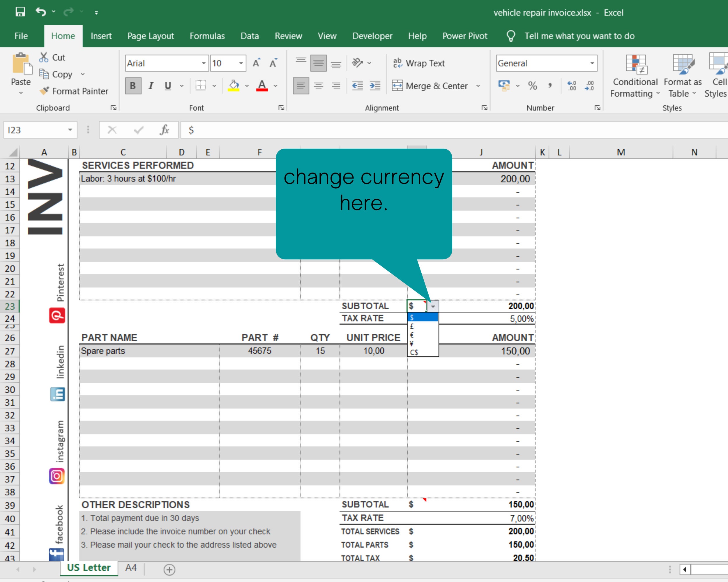Toggle Italic formatting
This screenshot has height=582, width=728.
coord(151,86)
